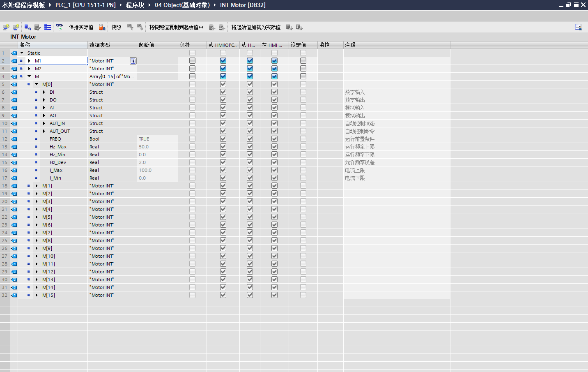Click the add row toolbar icon
The width and height of the screenshot is (588, 372).
click(16, 27)
